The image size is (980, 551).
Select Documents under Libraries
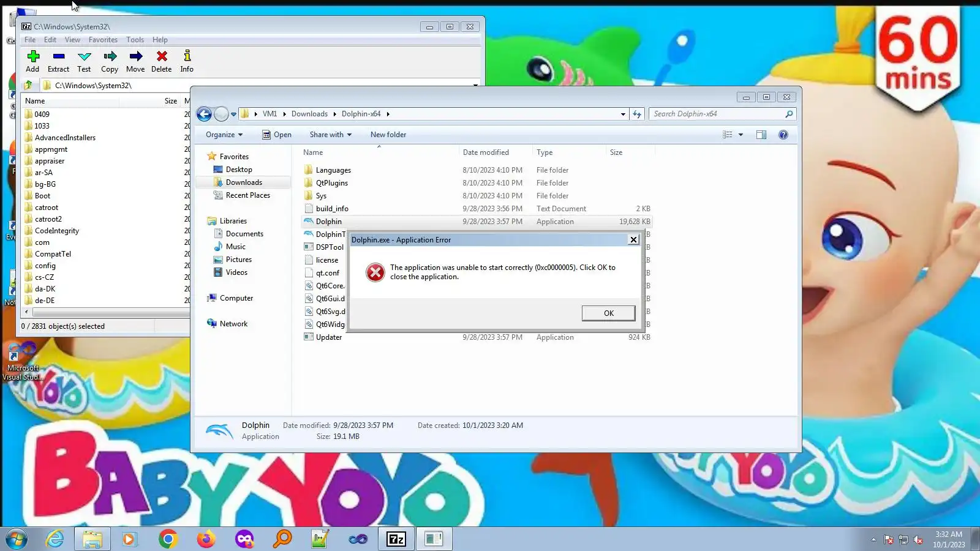[244, 234]
